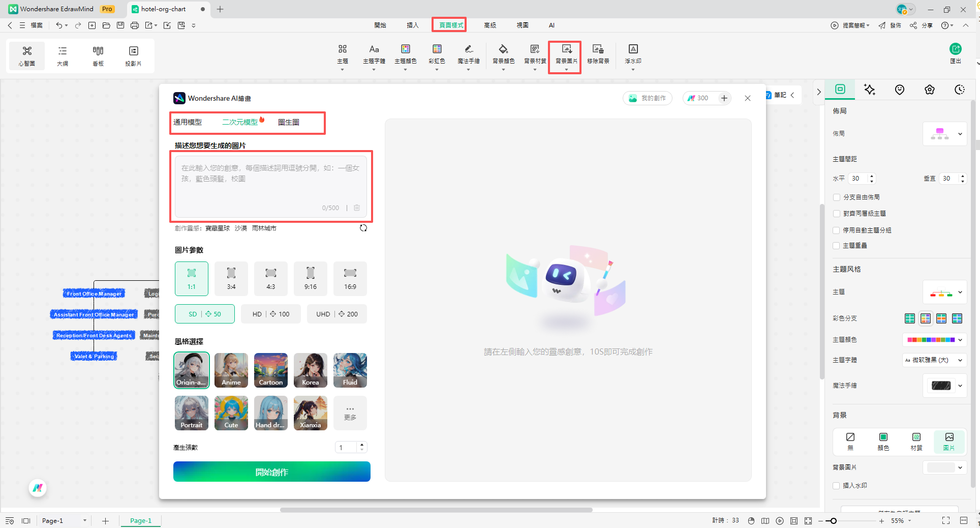
Task: Open the Insert (插入) ribbon tab
Action: click(x=412, y=25)
